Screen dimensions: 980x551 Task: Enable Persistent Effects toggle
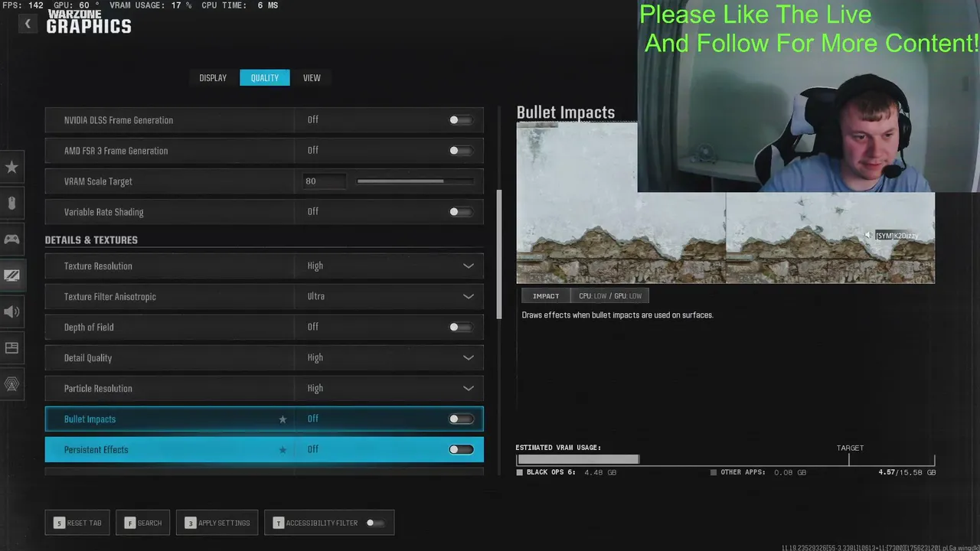pyautogui.click(x=461, y=449)
